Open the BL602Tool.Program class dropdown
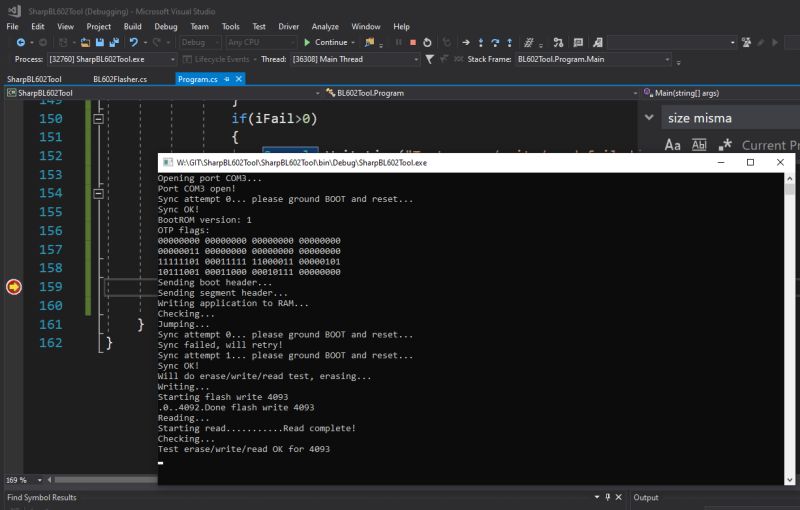The width and height of the screenshot is (800, 510). (635, 93)
